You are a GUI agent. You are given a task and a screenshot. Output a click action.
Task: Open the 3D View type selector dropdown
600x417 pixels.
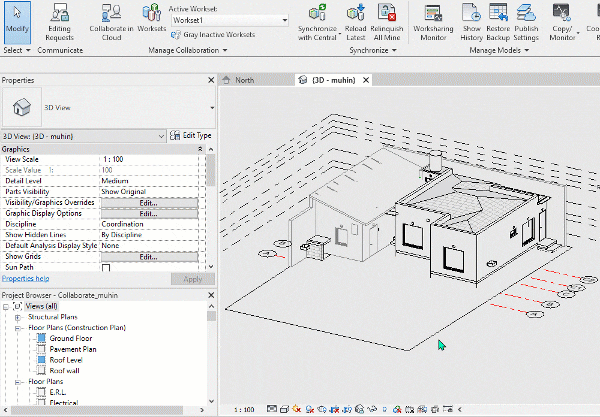(x=212, y=108)
